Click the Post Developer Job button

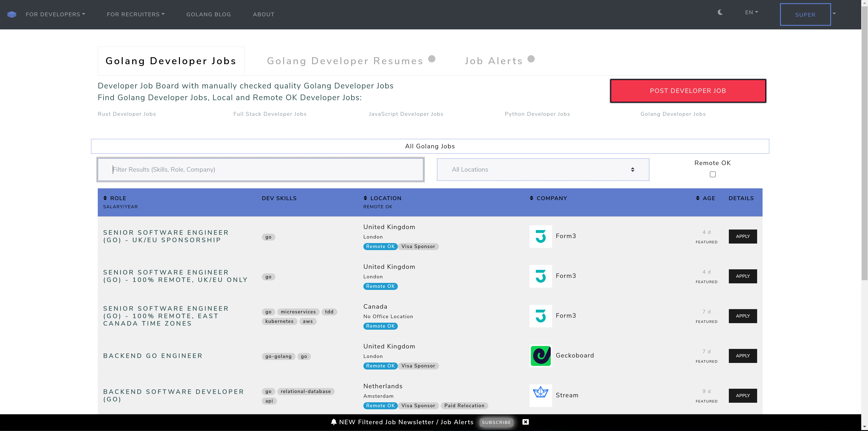(x=688, y=91)
